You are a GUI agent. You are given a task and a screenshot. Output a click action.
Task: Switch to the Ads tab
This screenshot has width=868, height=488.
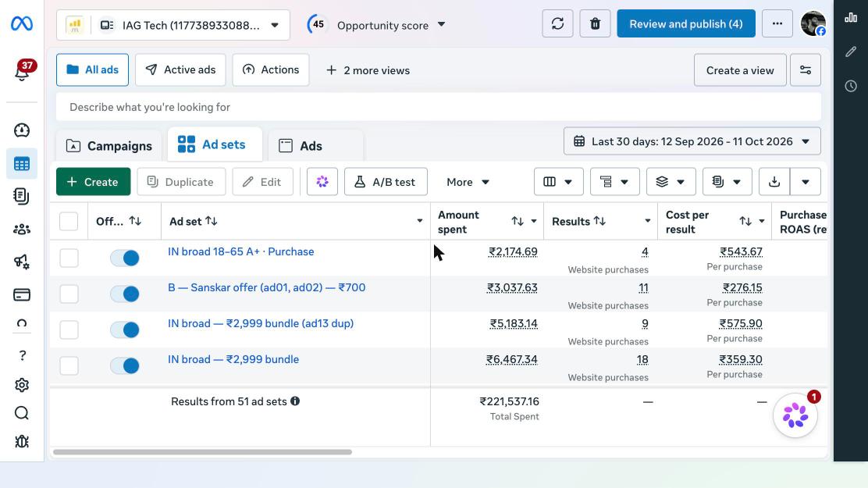tap(315, 146)
